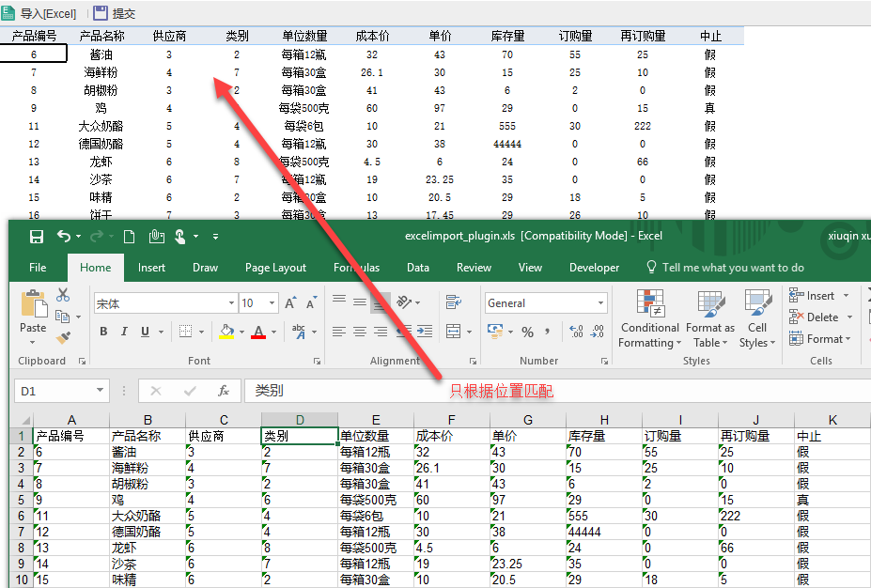This screenshot has width=871, height=588.
Task: Click the Borders icon
Action: pyautogui.click(x=185, y=332)
